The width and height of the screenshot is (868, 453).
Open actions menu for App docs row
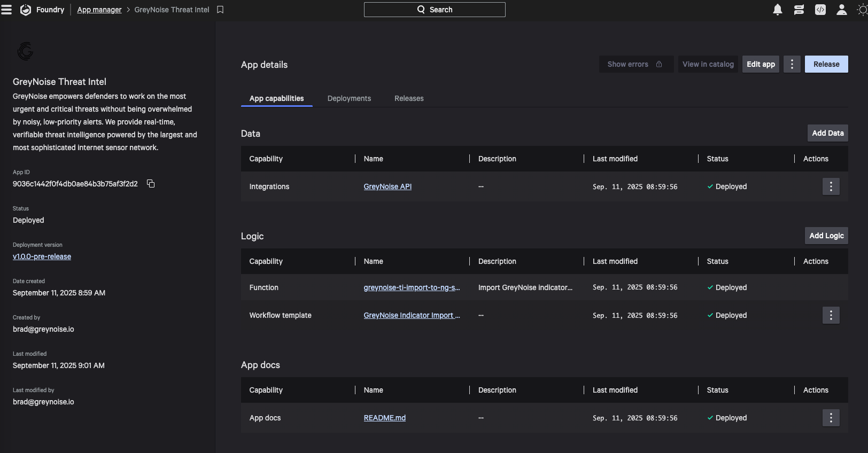coord(831,418)
